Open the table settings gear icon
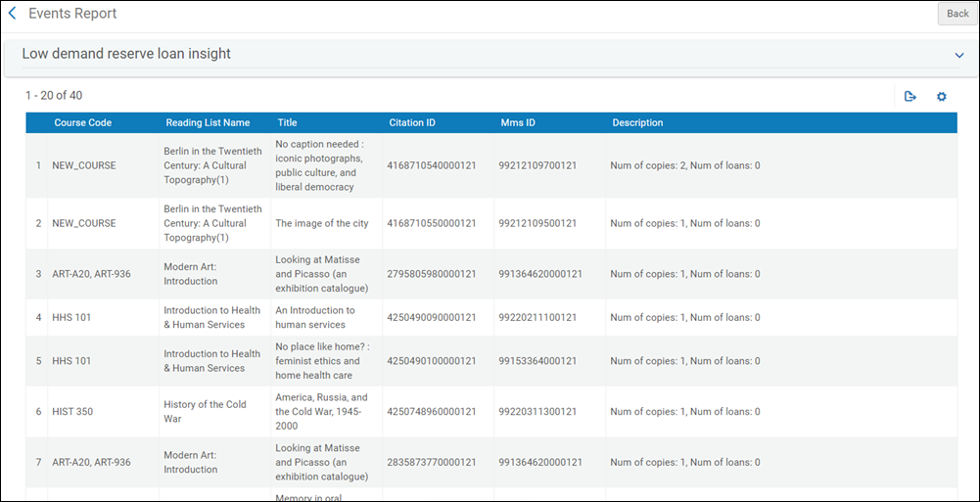Screen dimensions: 980x502 pyautogui.click(x=941, y=96)
